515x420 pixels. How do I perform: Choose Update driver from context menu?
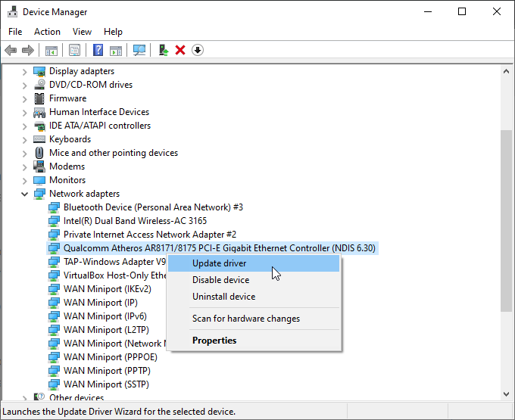pyautogui.click(x=254, y=263)
